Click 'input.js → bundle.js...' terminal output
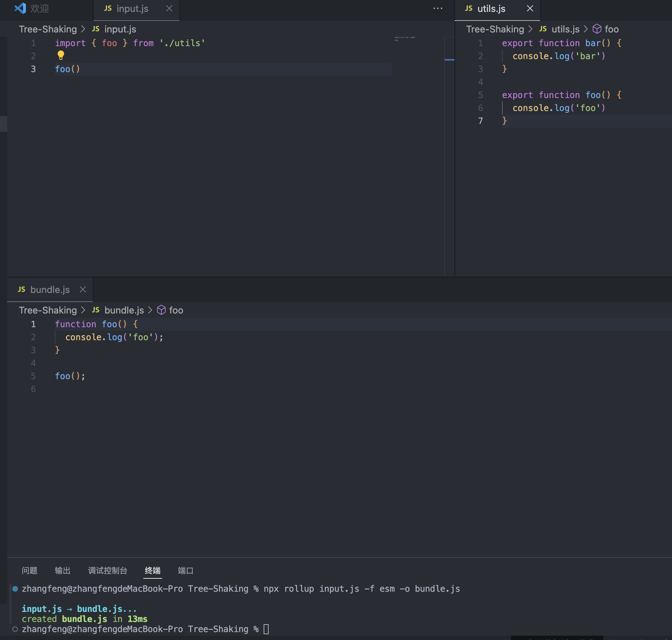Viewport: 672px width, 640px height. click(79, 609)
